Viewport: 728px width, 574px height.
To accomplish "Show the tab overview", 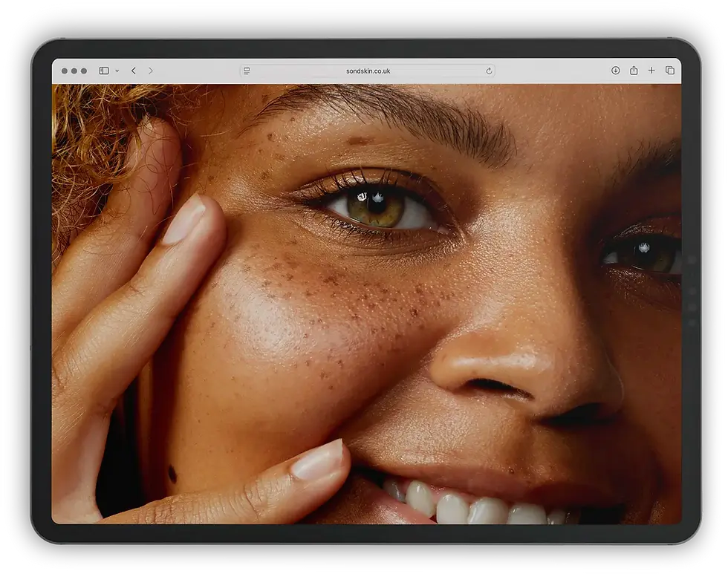I will click(669, 70).
